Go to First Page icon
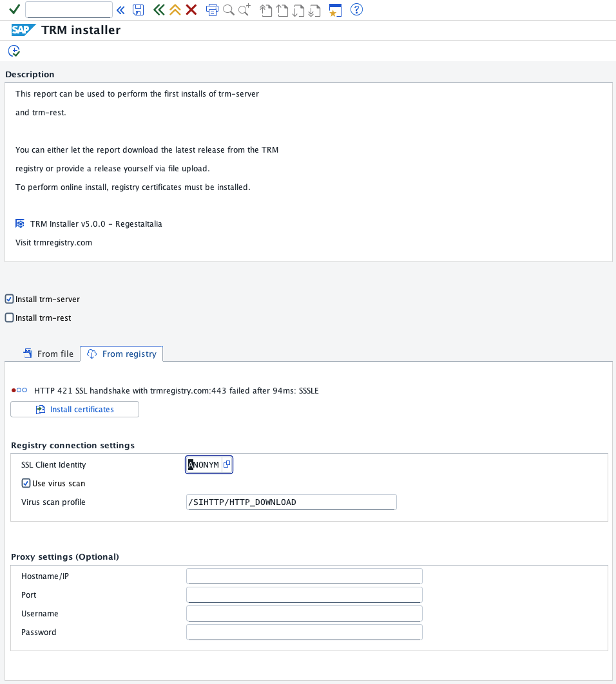The width and height of the screenshot is (616, 684). click(266, 10)
